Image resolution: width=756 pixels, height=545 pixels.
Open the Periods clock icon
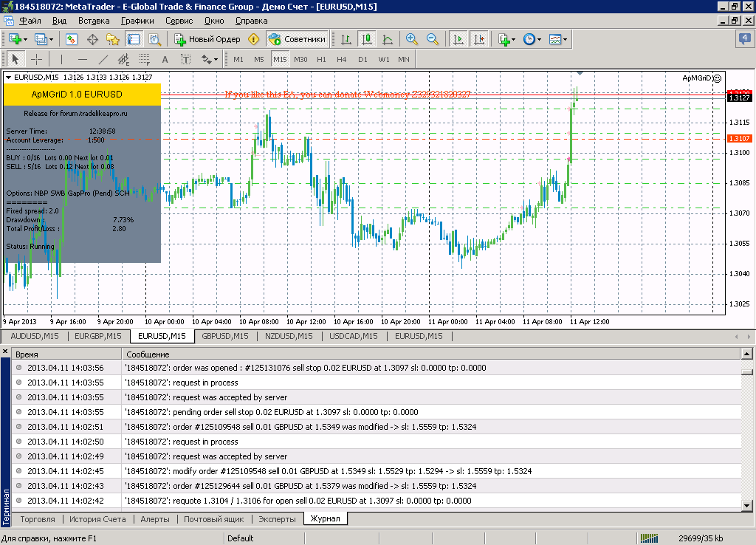[529, 39]
